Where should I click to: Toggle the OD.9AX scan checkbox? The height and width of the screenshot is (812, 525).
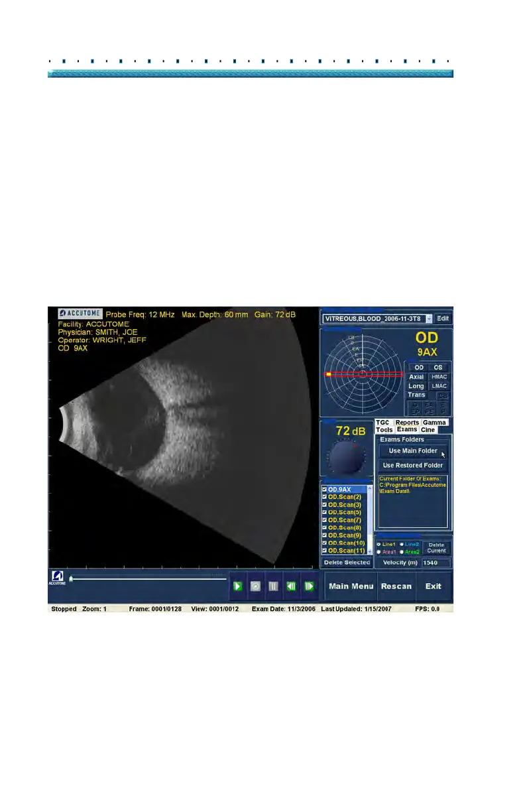point(324,489)
